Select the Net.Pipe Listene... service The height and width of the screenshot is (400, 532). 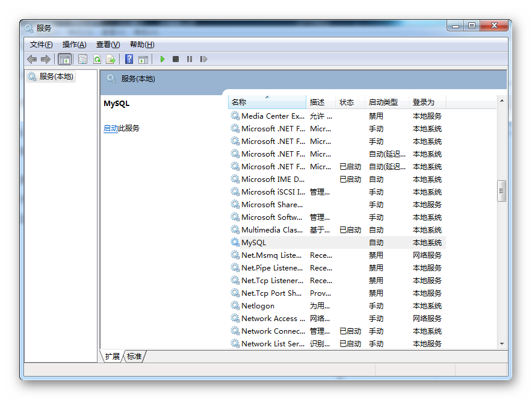(337, 267)
